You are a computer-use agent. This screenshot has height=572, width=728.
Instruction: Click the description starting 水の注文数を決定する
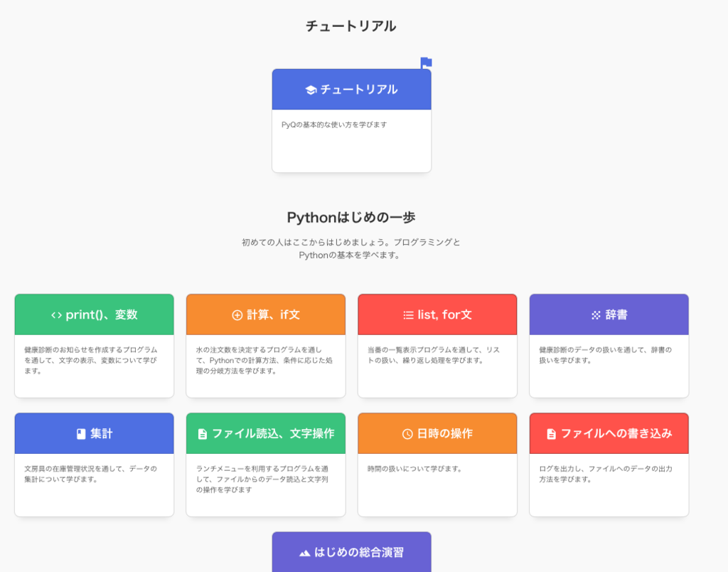264,360
